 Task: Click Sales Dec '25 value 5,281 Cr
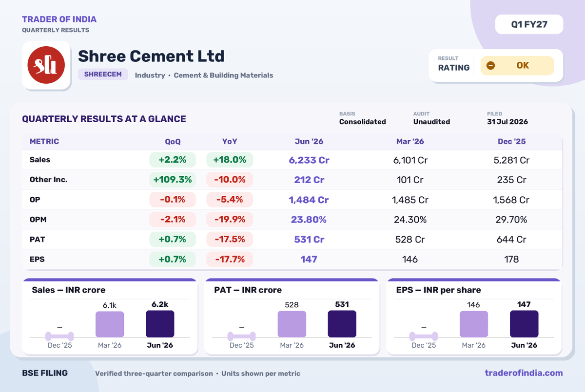click(x=511, y=160)
